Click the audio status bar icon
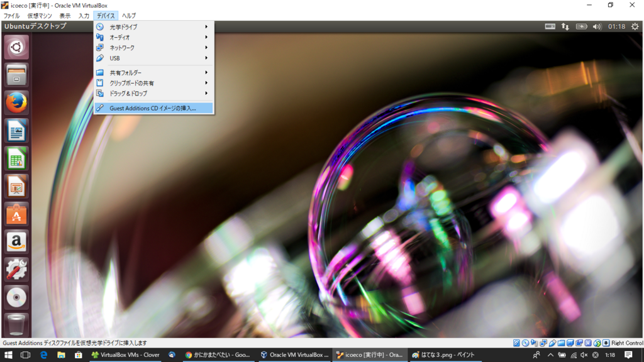This screenshot has height=362, width=644. pos(534,343)
